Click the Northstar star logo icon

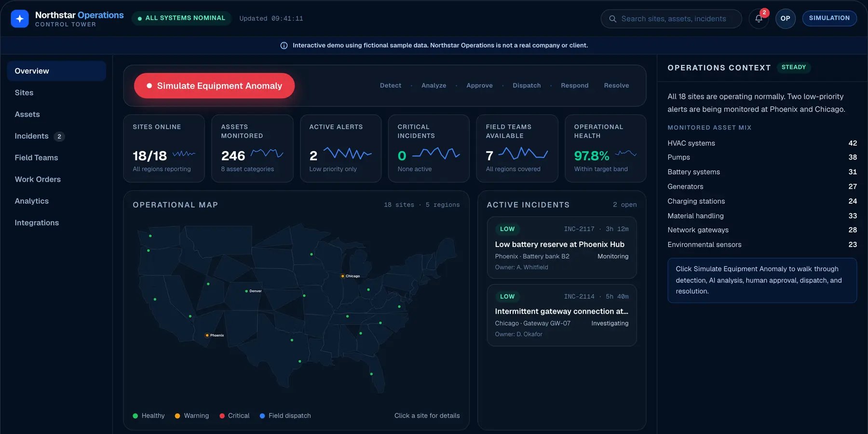click(20, 19)
